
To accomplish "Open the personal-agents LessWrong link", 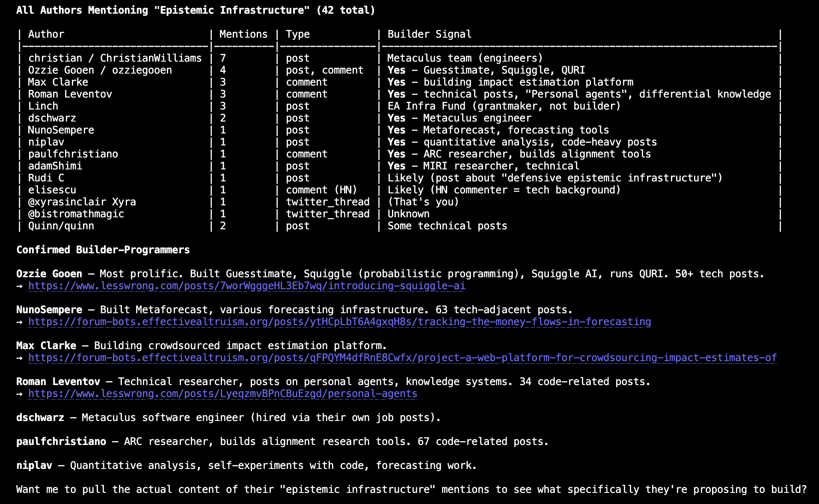I will point(223,394).
